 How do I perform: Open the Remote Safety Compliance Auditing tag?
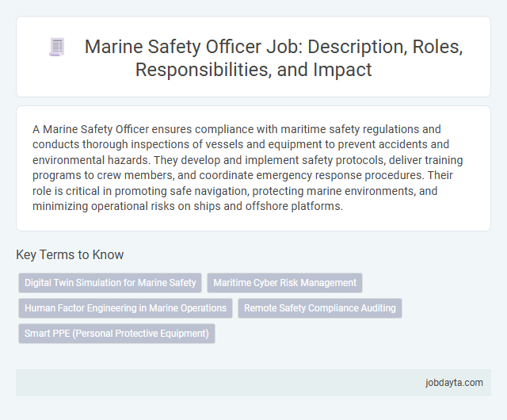tap(320, 308)
